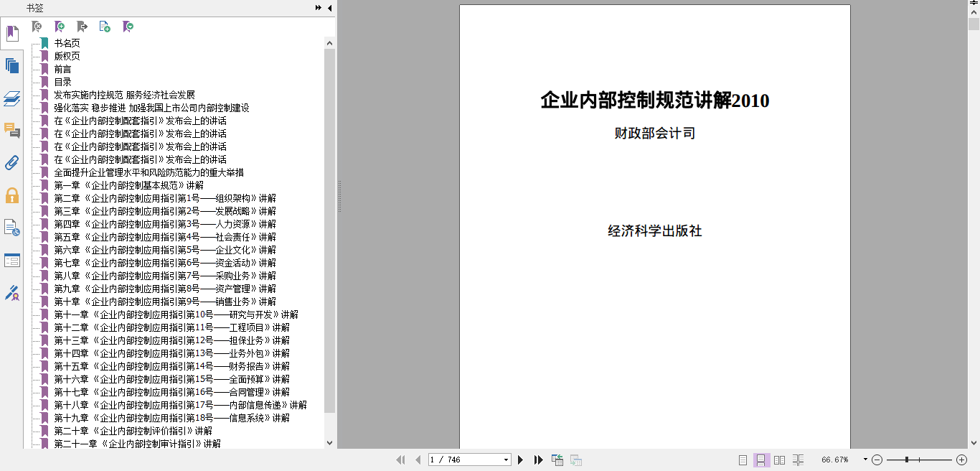
Task: Click the delete bookmark icon
Action: [37, 27]
